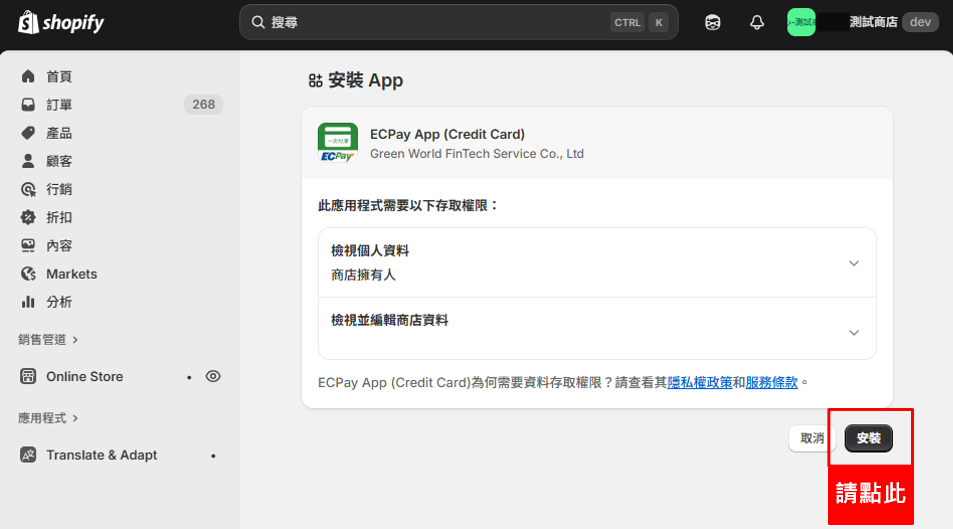953x529 pixels.
Task: View Online Store via eye icon
Action: 213,377
